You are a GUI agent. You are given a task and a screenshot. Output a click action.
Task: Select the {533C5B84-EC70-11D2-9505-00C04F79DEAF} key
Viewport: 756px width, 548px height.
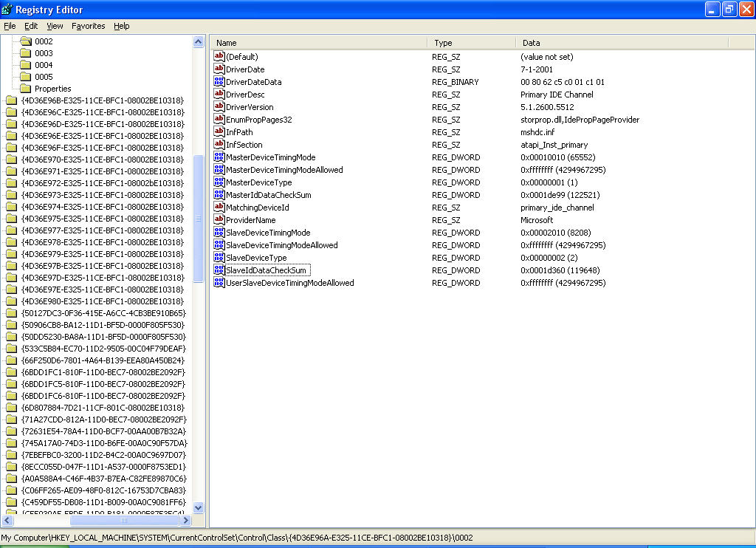click(x=103, y=349)
